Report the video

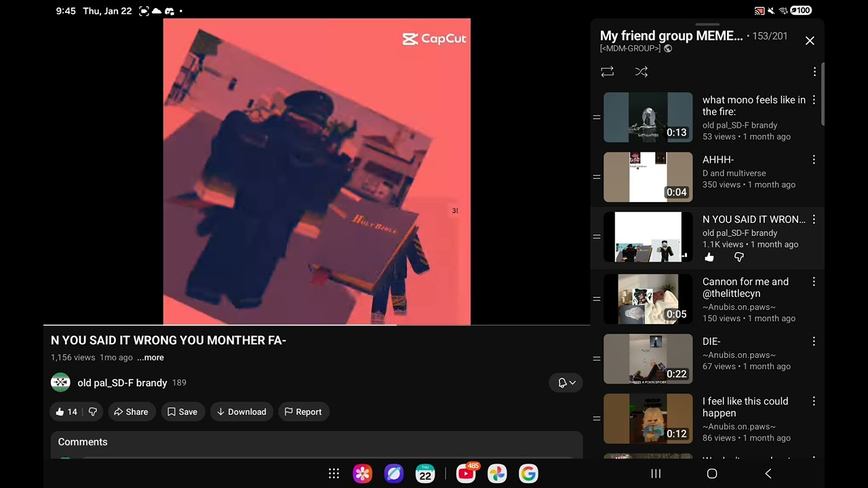pos(303,412)
